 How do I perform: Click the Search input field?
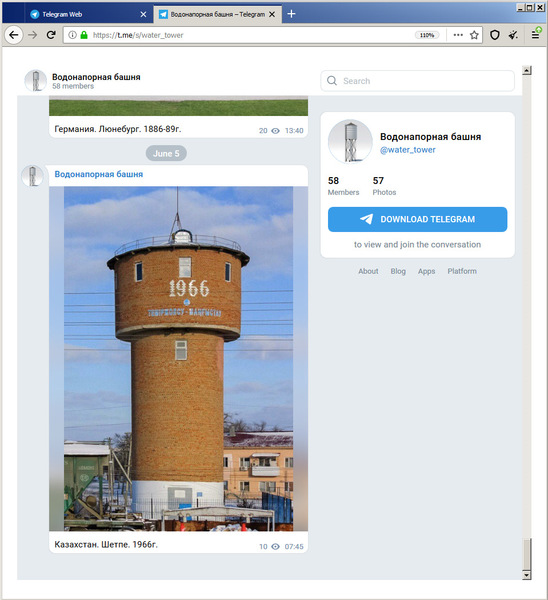pyautogui.click(x=418, y=81)
